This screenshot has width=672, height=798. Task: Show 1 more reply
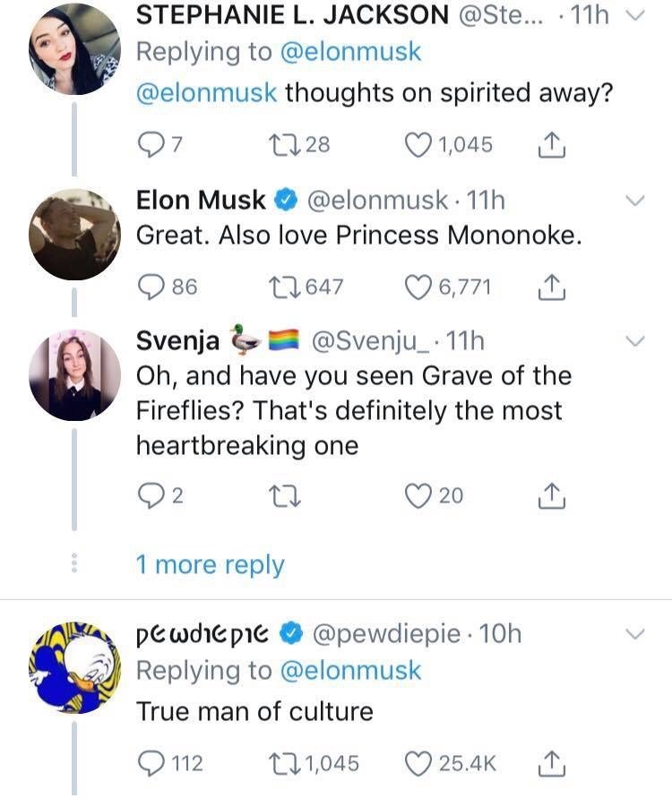[x=210, y=565]
